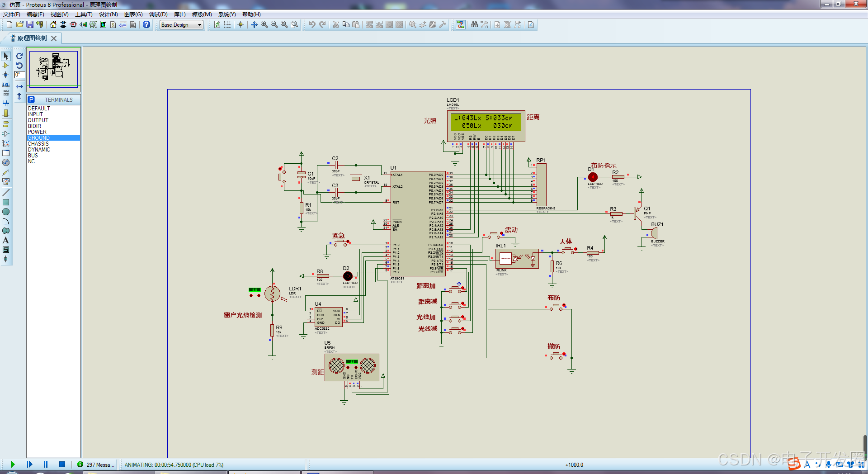Click the X-mirror horizontal flip icon

pyautogui.click(x=19, y=86)
